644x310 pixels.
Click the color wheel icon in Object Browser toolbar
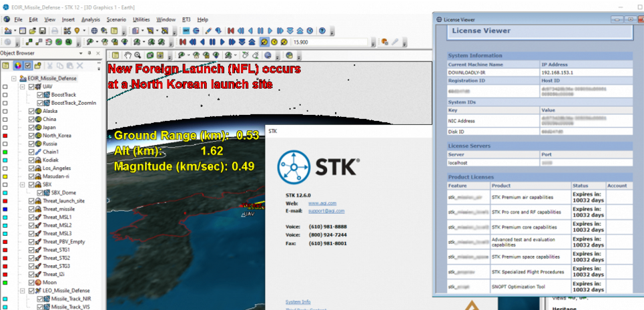(17, 65)
